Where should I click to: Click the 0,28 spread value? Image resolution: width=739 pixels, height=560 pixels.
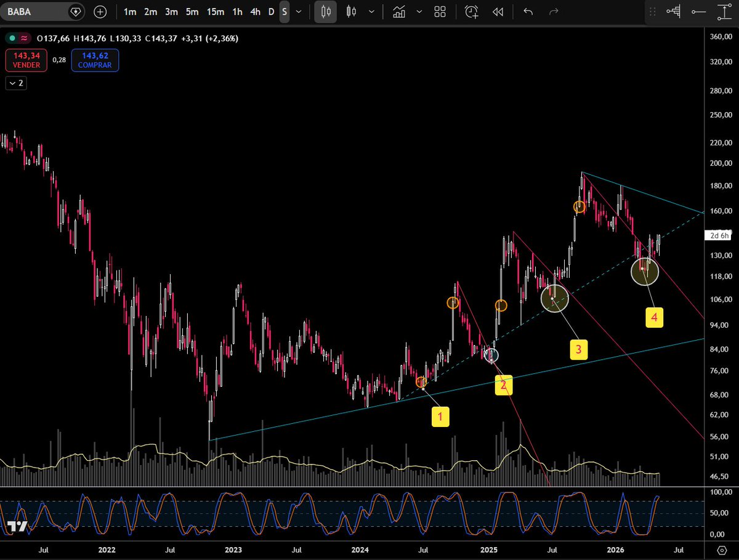click(60, 60)
